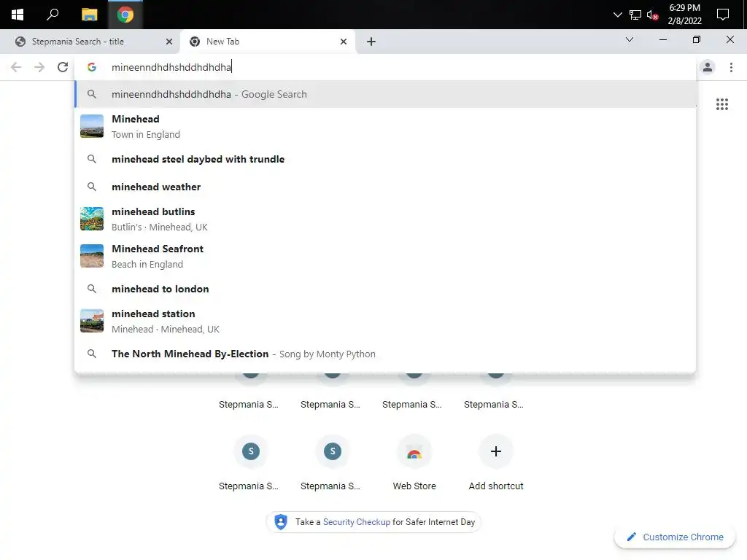Select the New Tab tab

[268, 42]
